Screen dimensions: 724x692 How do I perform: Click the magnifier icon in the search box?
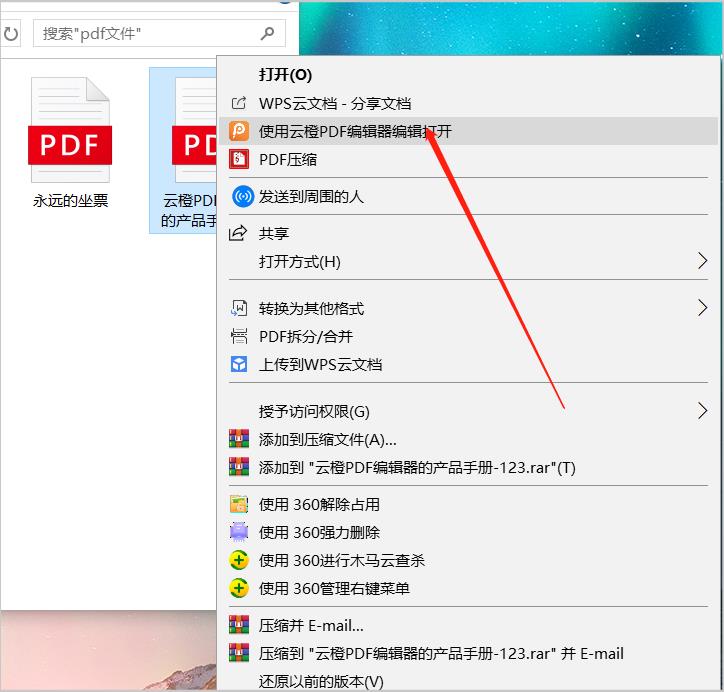[x=267, y=33]
